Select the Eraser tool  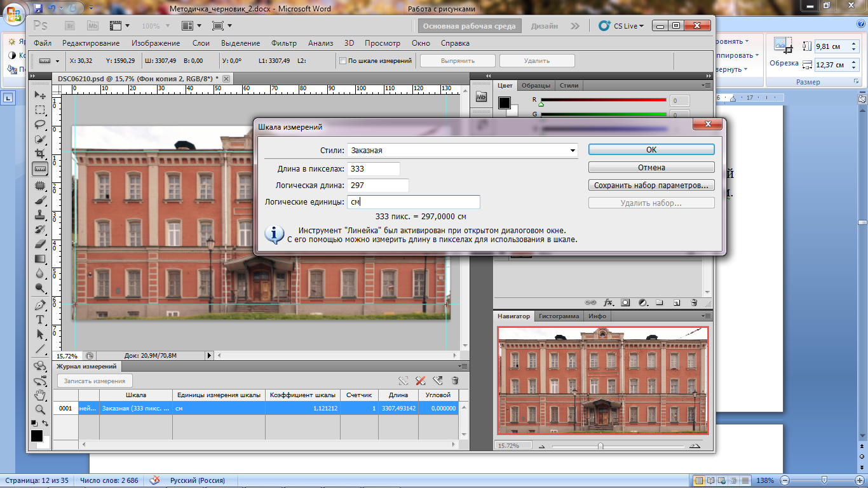[x=40, y=244]
